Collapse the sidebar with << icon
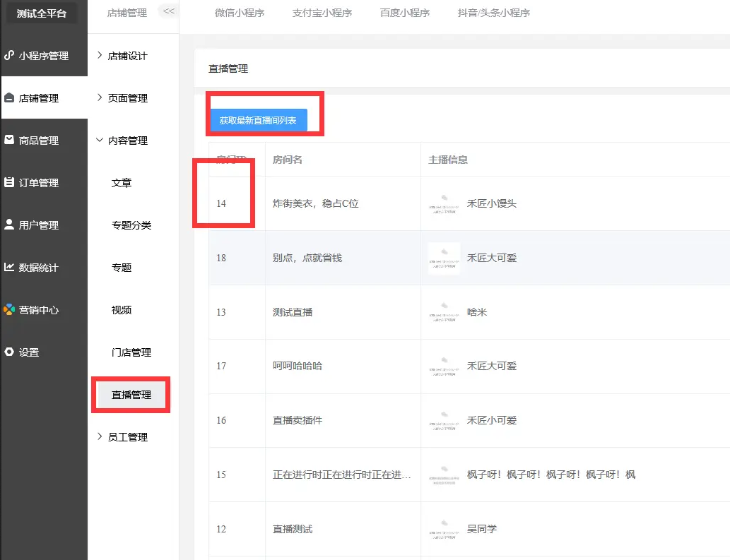Image resolution: width=730 pixels, height=560 pixels. (169, 11)
